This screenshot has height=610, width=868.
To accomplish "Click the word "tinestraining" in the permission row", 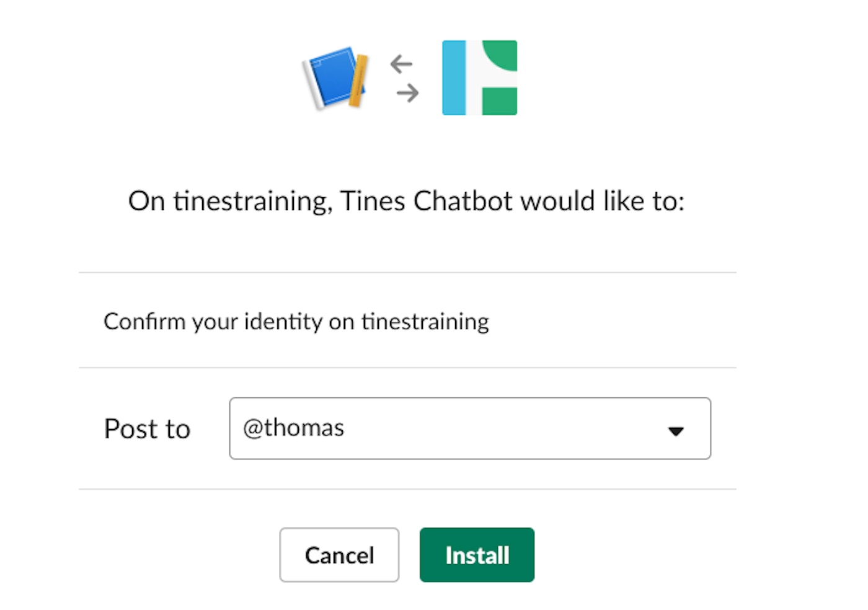I will click(425, 321).
